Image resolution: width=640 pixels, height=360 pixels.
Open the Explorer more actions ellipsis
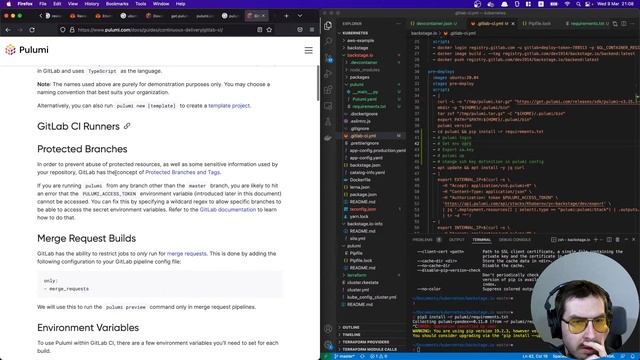point(398,24)
